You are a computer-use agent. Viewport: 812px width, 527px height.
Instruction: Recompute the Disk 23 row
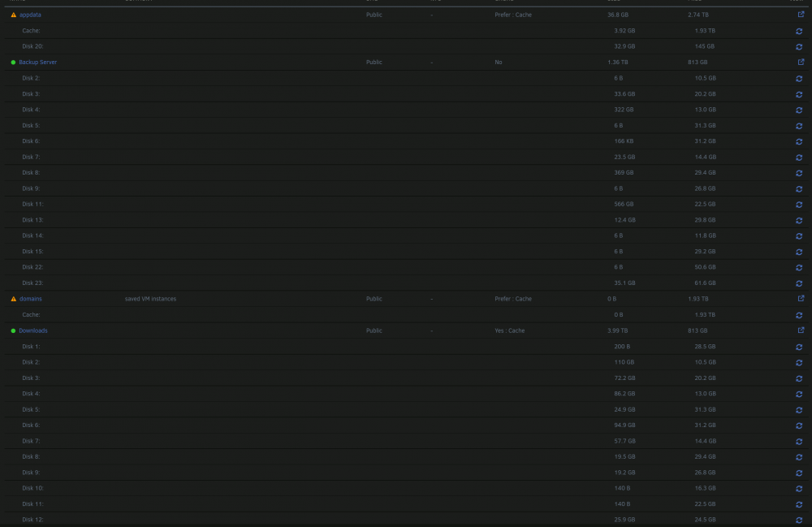[799, 283]
